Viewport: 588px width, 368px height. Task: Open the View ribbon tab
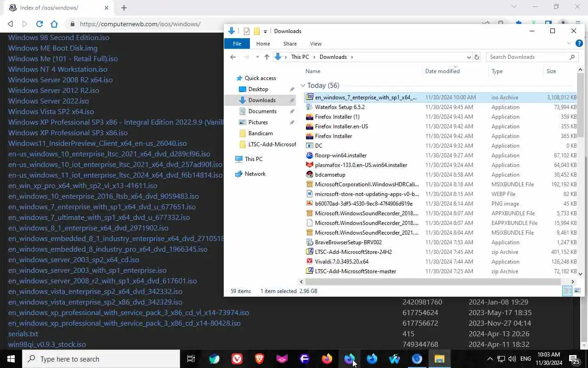pyautogui.click(x=316, y=44)
